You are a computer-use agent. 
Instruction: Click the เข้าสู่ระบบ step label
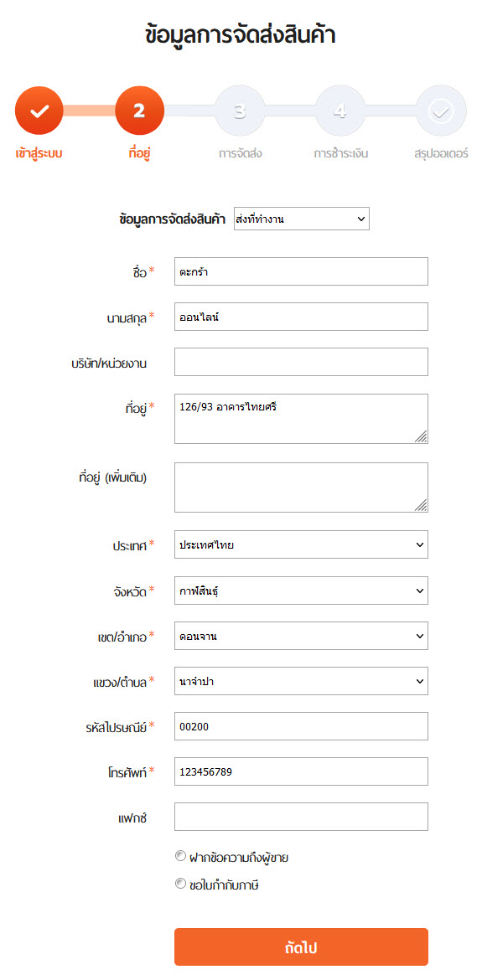coord(39,152)
